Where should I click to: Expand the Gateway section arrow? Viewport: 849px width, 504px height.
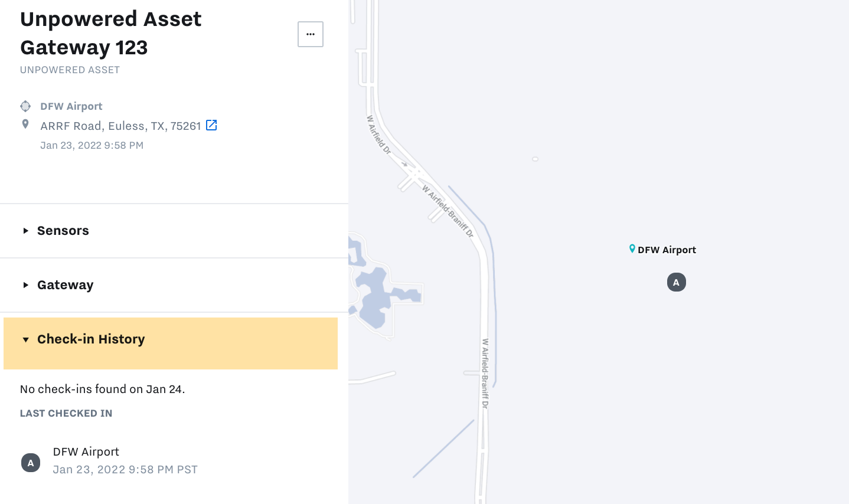tap(26, 285)
